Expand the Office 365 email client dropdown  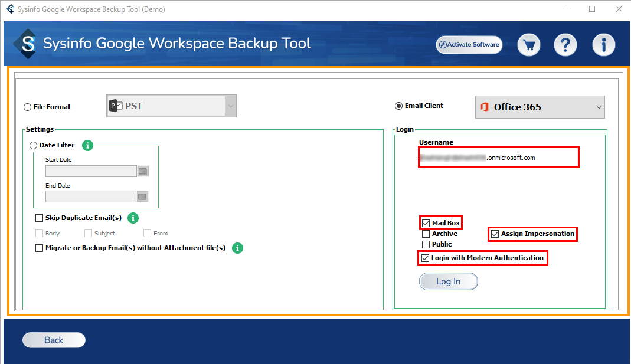[x=599, y=107]
